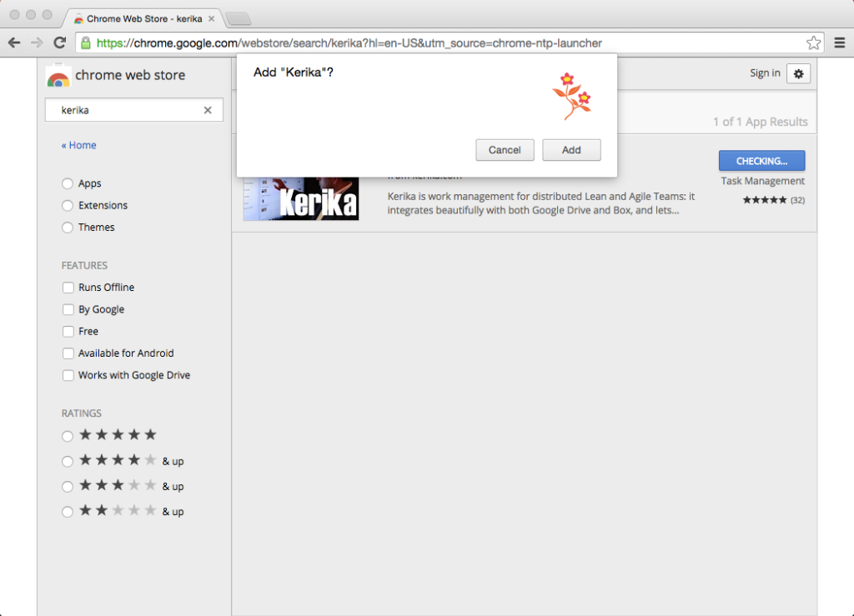This screenshot has width=854, height=616.
Task: Clear the kerika search with the X
Action: pyautogui.click(x=208, y=110)
